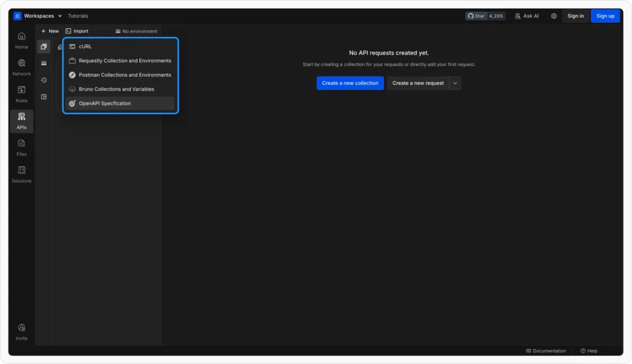The width and height of the screenshot is (632, 364).
Task: Open the environments list icon below collections
Action: [43, 63]
